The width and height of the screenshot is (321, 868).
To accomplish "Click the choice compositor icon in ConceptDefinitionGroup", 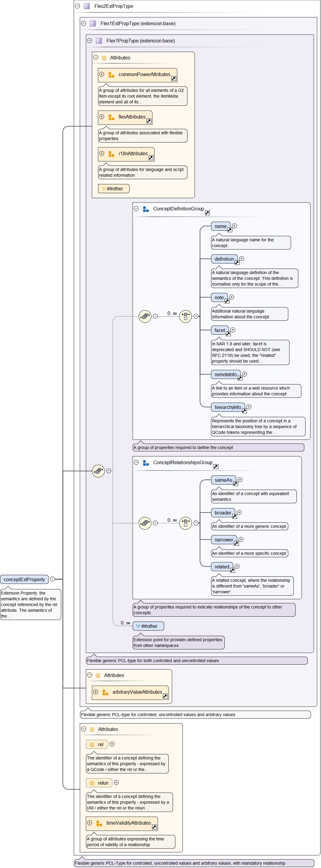I will (x=185, y=317).
